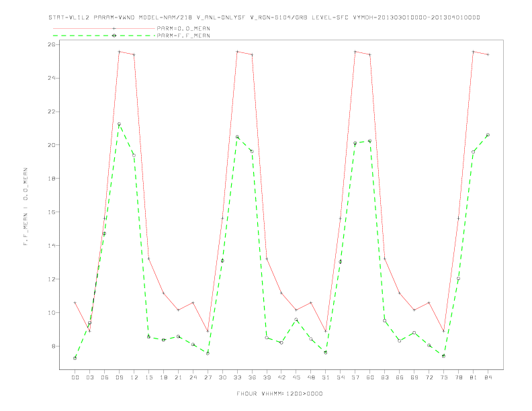Click the x-axis tick label 09

[x=119, y=377]
